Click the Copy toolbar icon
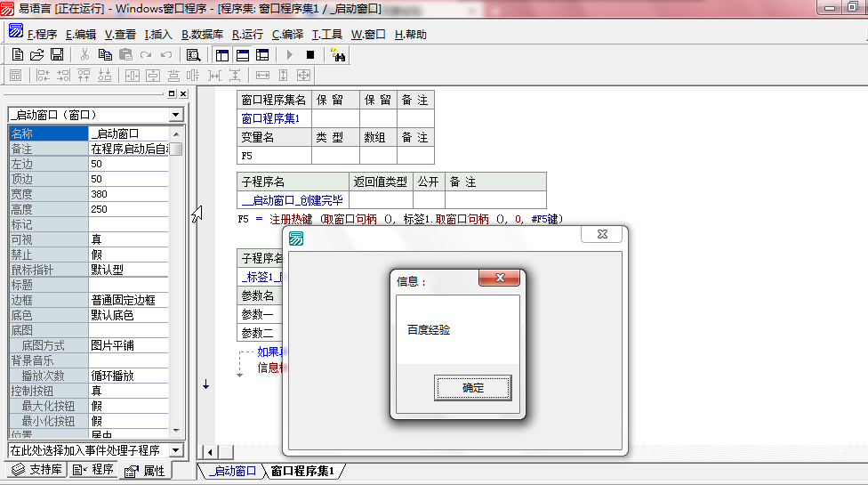The height and width of the screenshot is (485, 868). [105, 55]
